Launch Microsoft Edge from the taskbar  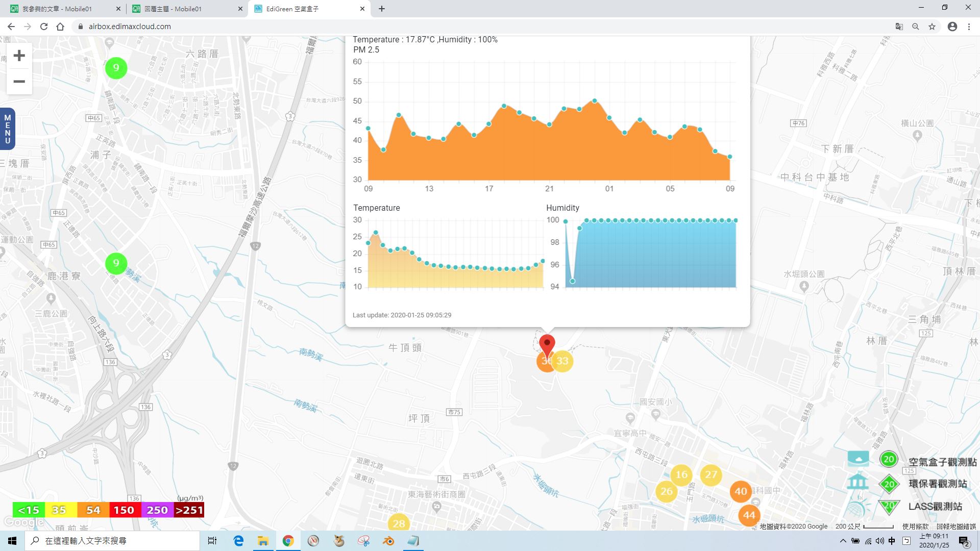[238, 541]
